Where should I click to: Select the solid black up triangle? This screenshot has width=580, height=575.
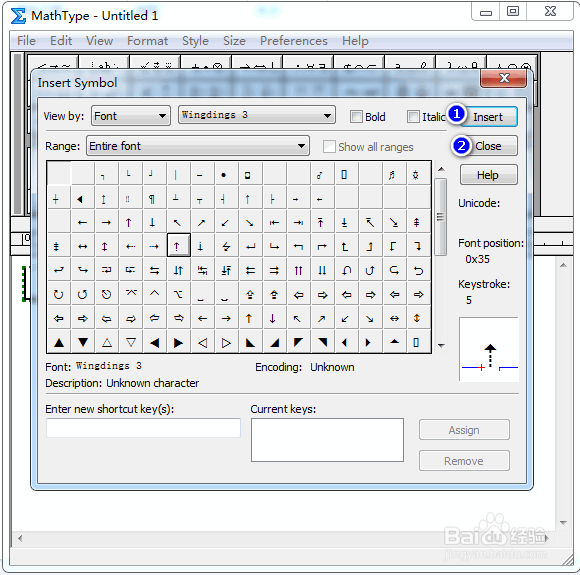coord(59,343)
